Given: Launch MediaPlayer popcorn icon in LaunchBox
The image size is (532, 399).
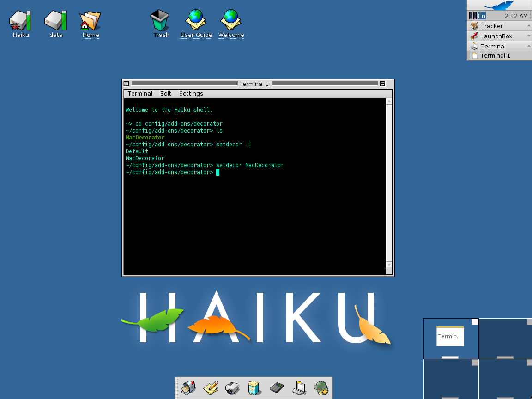Looking at the screenshot, I should pyautogui.click(x=254, y=388).
